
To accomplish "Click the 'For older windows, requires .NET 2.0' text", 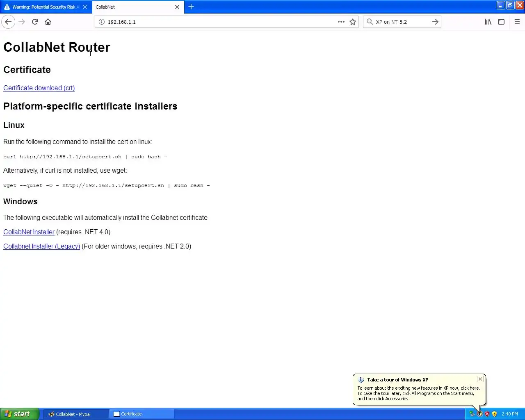I will (137, 246).
